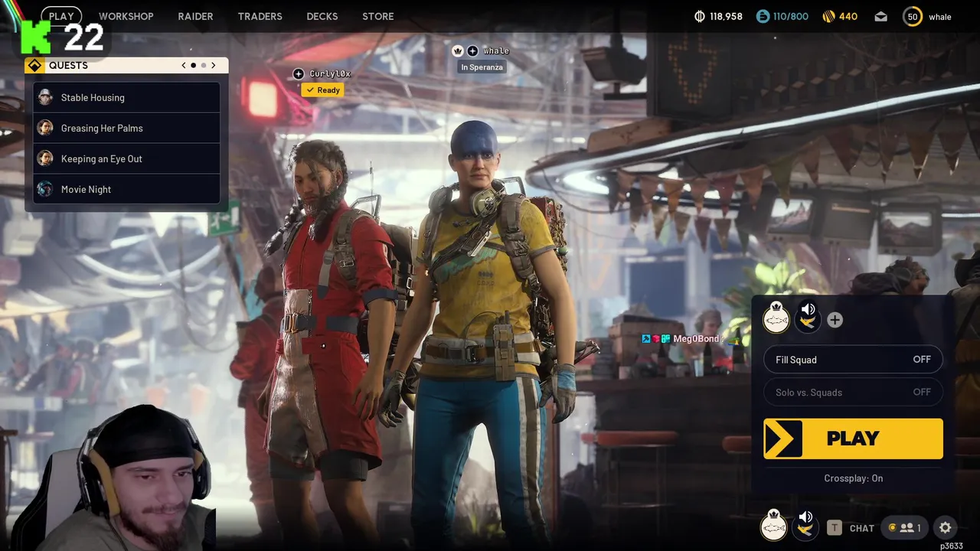
Task: Click the level 50 progress ring
Action: 913,17
